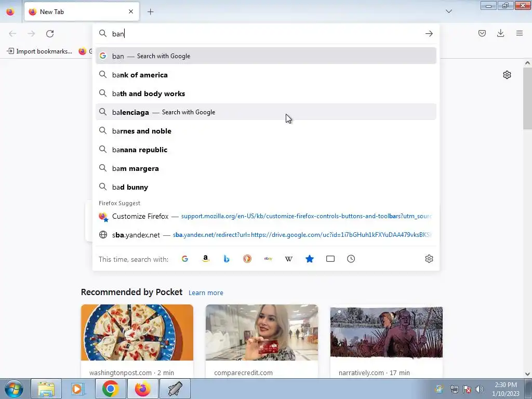Viewport: 532px width, 399px height.
Task: Search history using the clock icon
Action: coord(351,259)
